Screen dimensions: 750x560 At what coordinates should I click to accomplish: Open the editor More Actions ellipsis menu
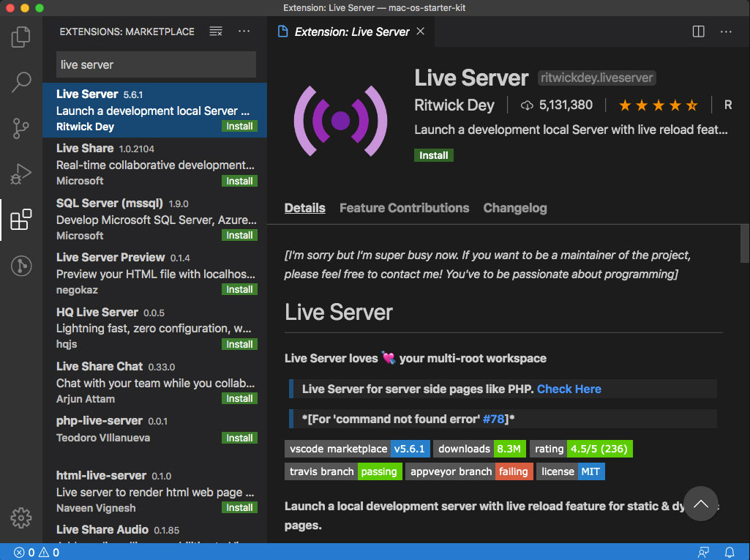coord(726,31)
